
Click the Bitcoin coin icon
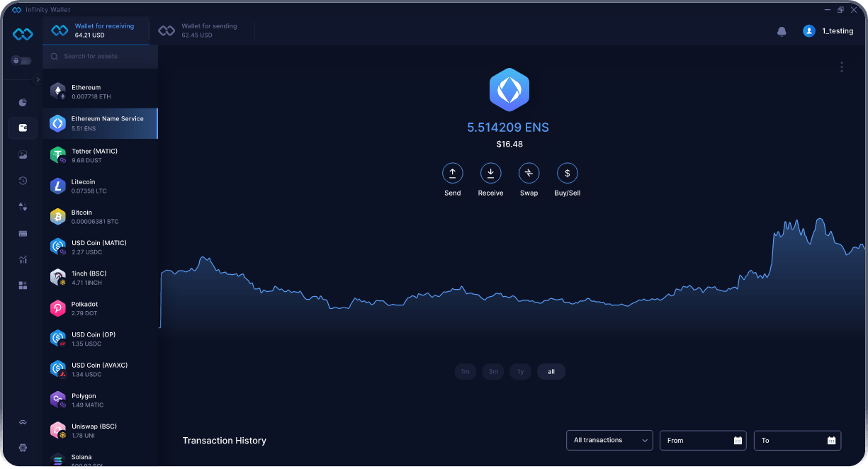58,216
